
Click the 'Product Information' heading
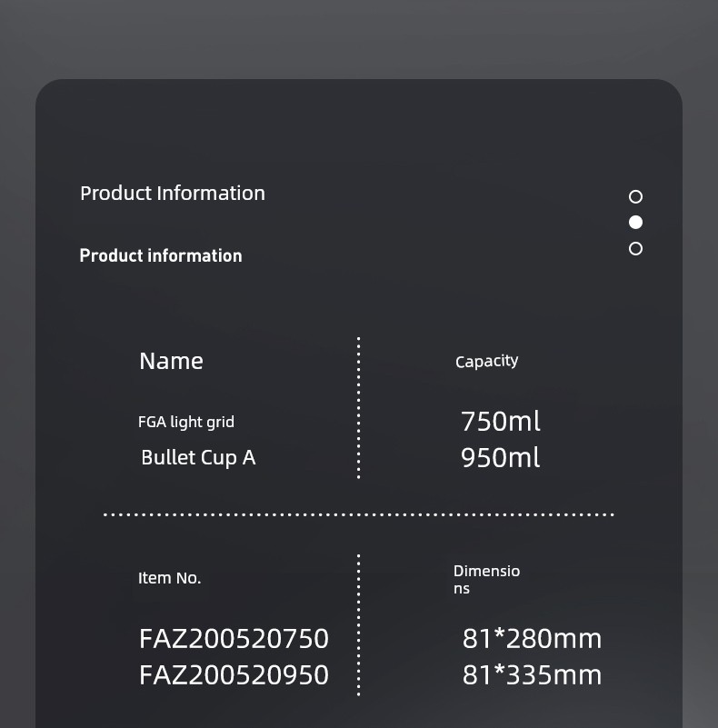point(173,194)
